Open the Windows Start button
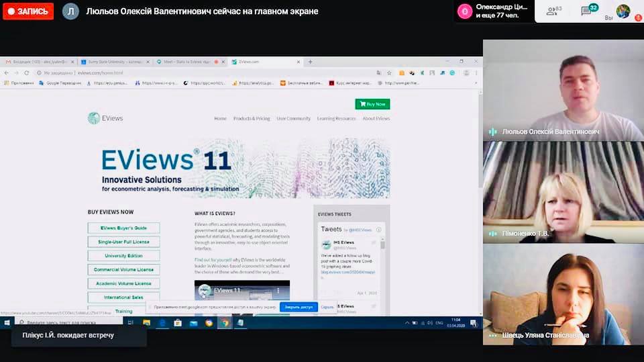This screenshot has width=644, height=362. 7,323
